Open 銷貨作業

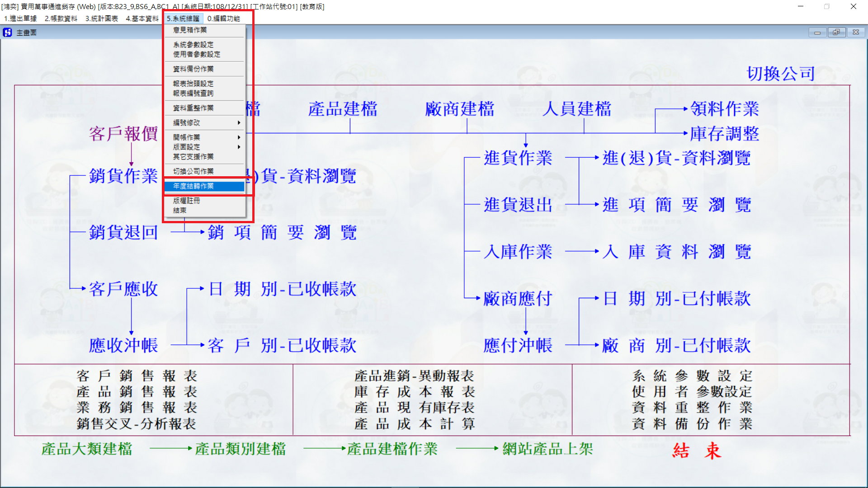[x=123, y=176]
